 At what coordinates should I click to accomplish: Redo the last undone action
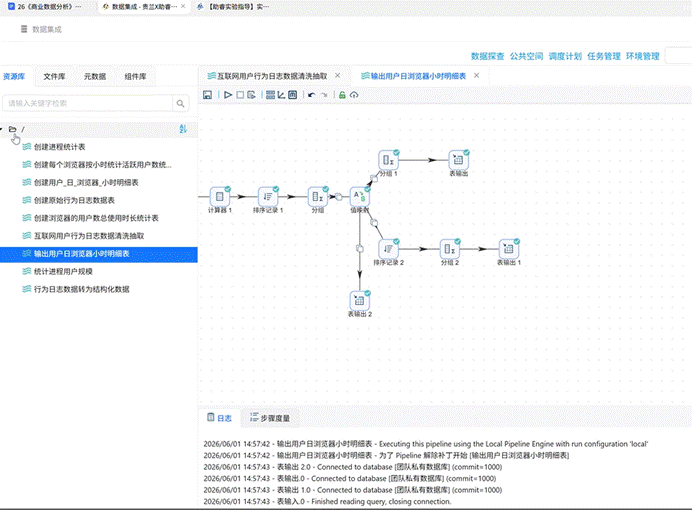[324, 95]
